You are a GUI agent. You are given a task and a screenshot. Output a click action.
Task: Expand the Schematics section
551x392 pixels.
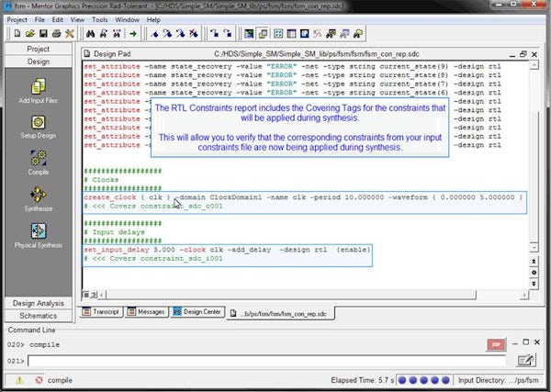point(38,315)
